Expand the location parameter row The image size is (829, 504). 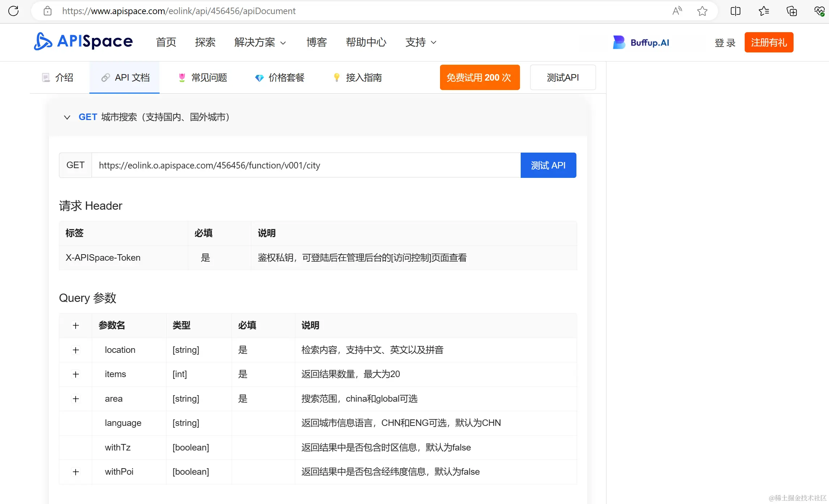(x=76, y=350)
